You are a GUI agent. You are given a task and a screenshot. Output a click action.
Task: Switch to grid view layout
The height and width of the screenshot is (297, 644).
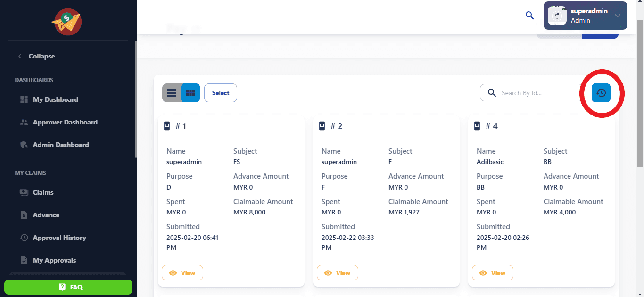190,93
